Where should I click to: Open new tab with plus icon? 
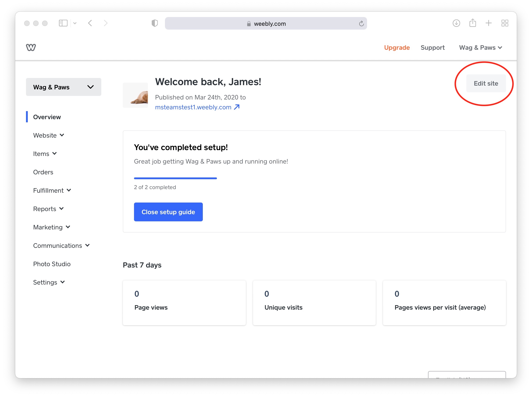click(x=488, y=23)
